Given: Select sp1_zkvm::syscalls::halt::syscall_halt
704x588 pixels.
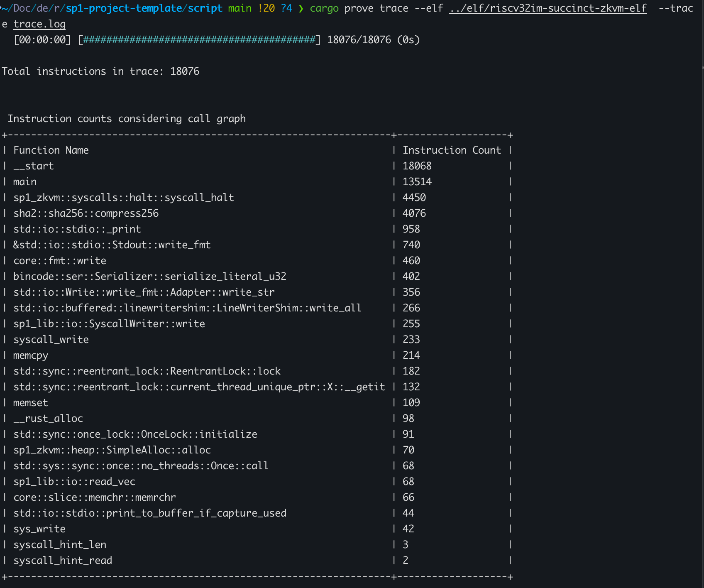Looking at the screenshot, I should point(124,198).
